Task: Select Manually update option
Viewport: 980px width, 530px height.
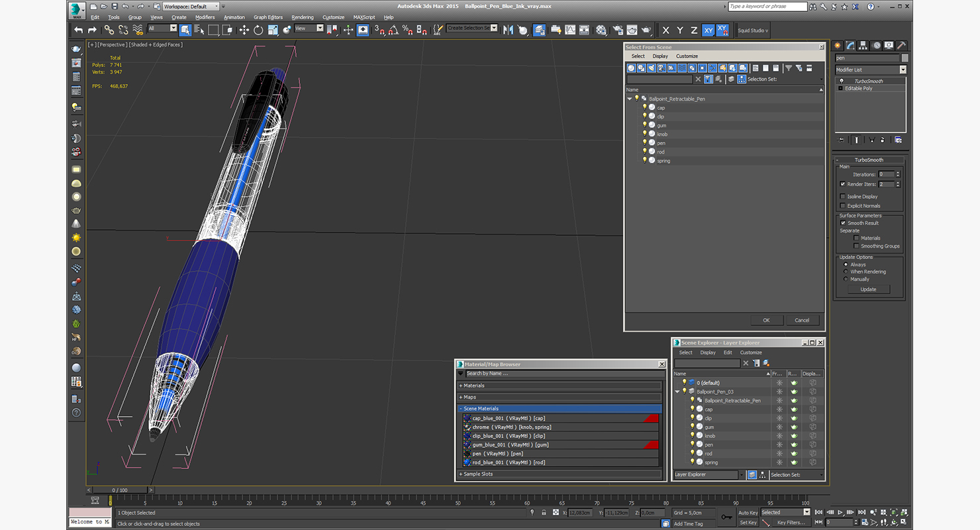Action: pos(846,279)
